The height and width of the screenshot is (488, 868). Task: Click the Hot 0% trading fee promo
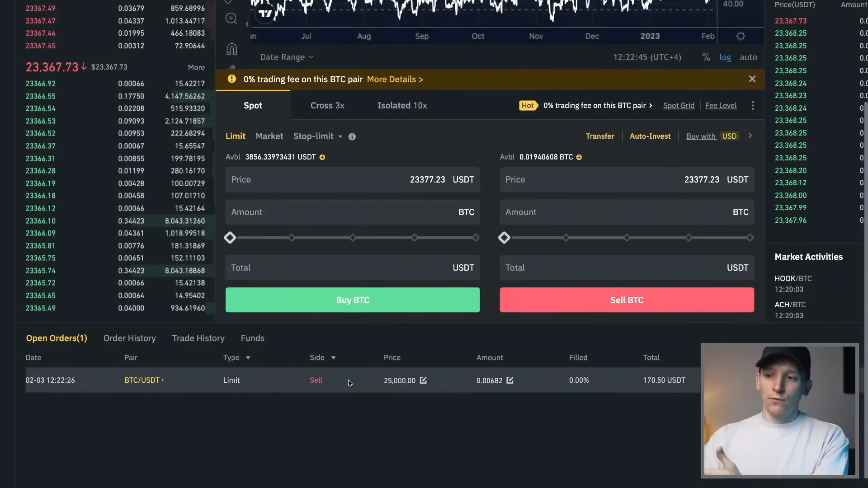(x=586, y=105)
